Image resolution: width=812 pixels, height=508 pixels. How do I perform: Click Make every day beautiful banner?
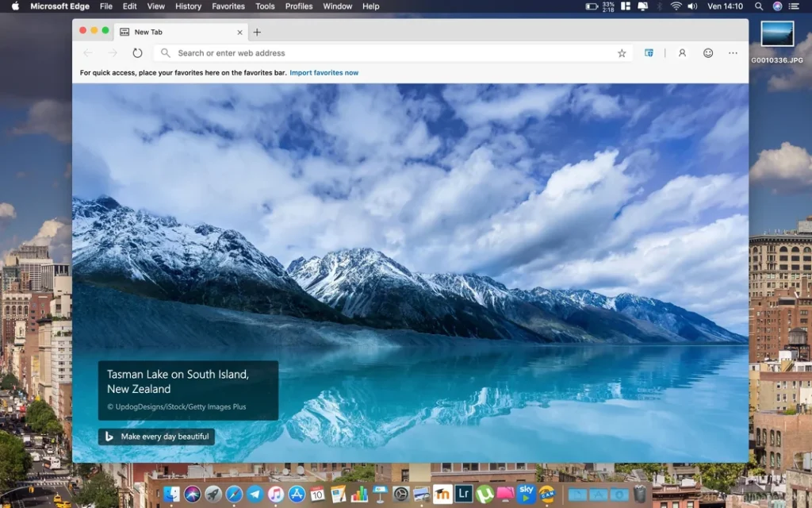pos(156,437)
